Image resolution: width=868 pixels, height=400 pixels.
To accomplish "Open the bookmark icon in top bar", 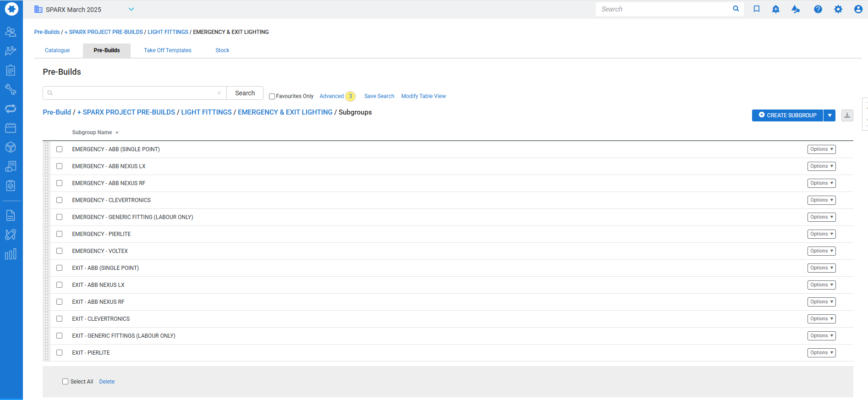I will pos(757,9).
